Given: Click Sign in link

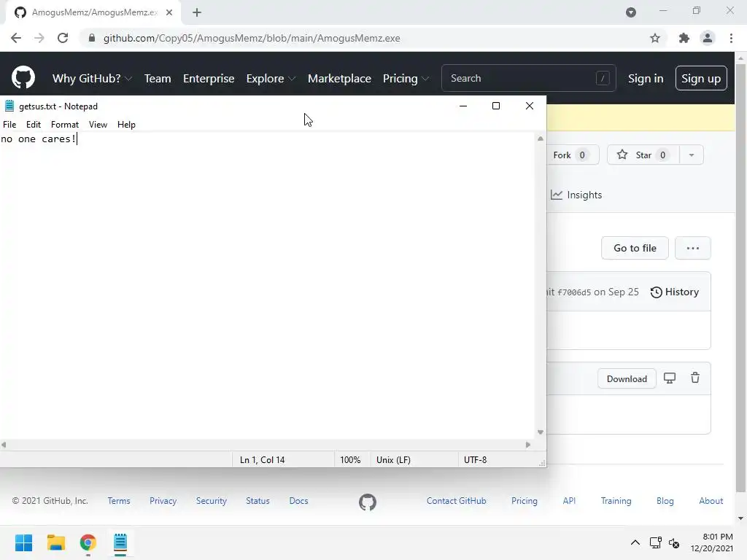Looking at the screenshot, I should click(x=646, y=78).
